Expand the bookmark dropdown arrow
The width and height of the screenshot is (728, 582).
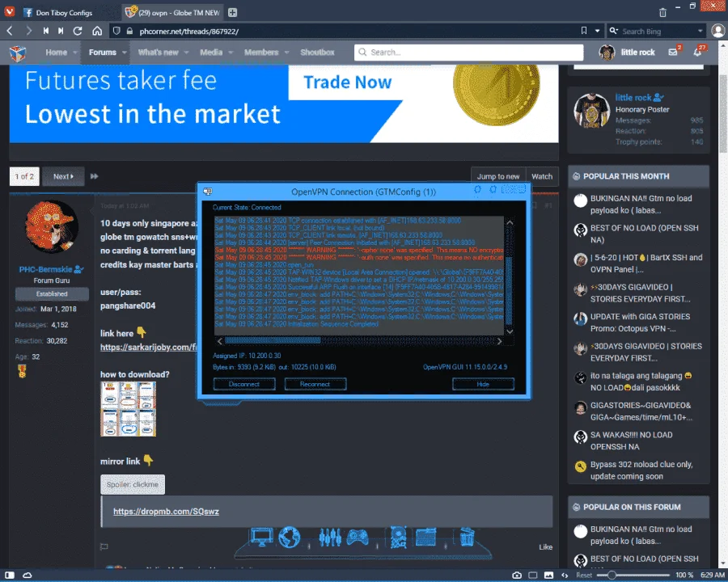click(x=598, y=31)
